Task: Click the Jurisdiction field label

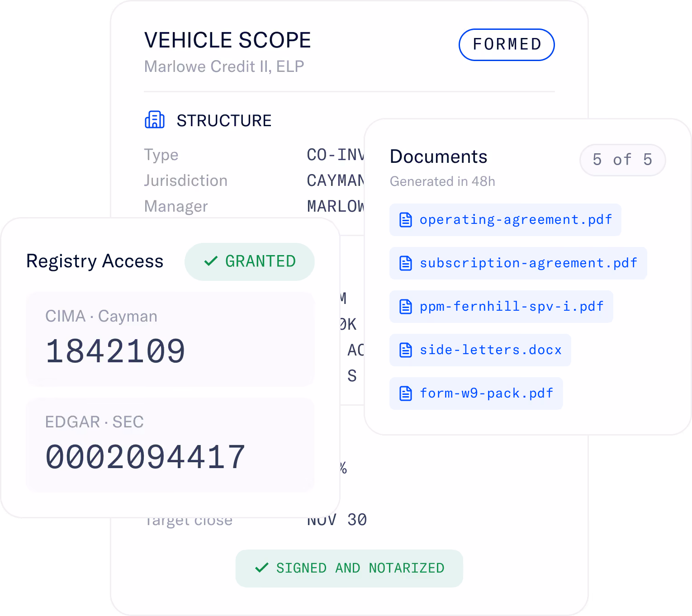Action: click(x=186, y=181)
